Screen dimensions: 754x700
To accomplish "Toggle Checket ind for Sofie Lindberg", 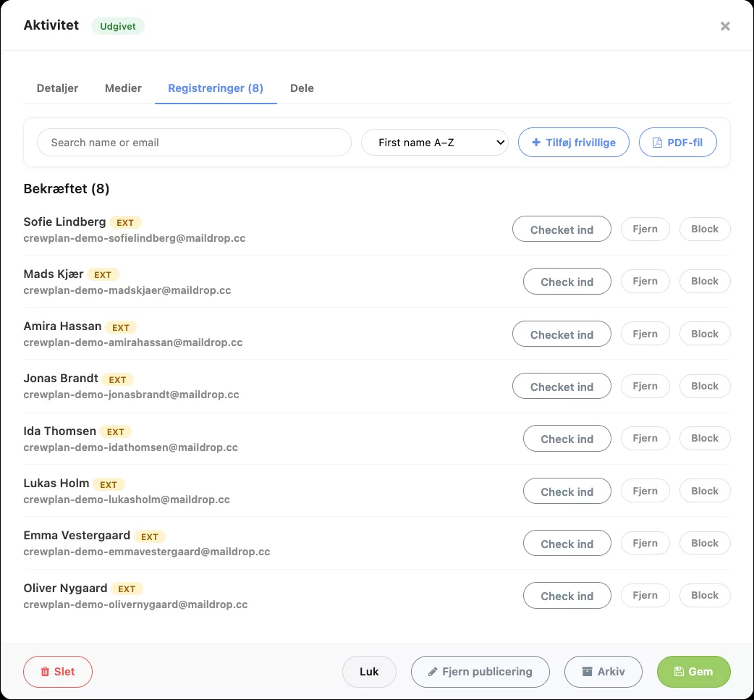I will [562, 229].
